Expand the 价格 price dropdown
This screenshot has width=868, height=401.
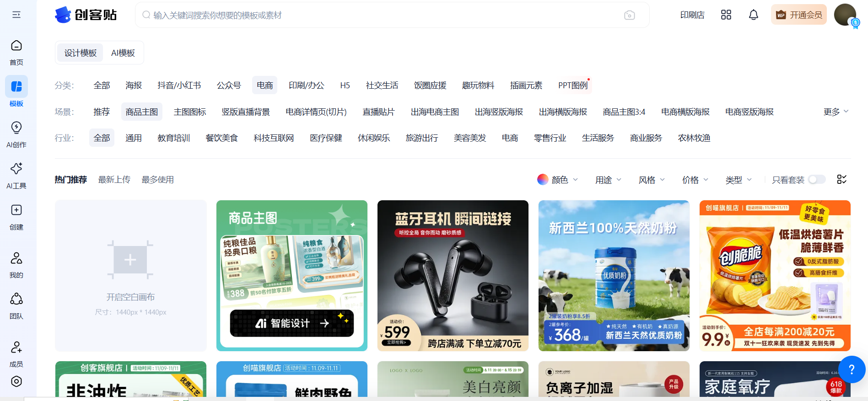coord(695,180)
